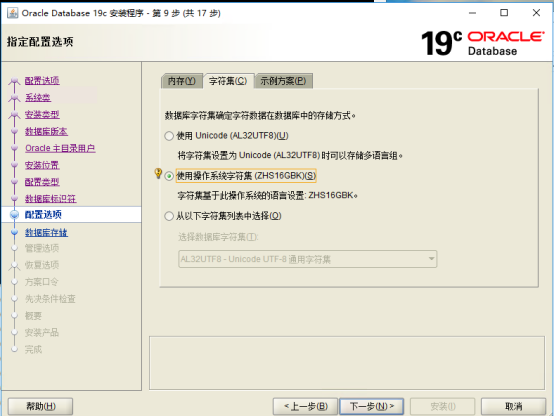Open the AL32UTF8 character set dropdown
This screenshot has height=416, width=554.
[307, 259]
